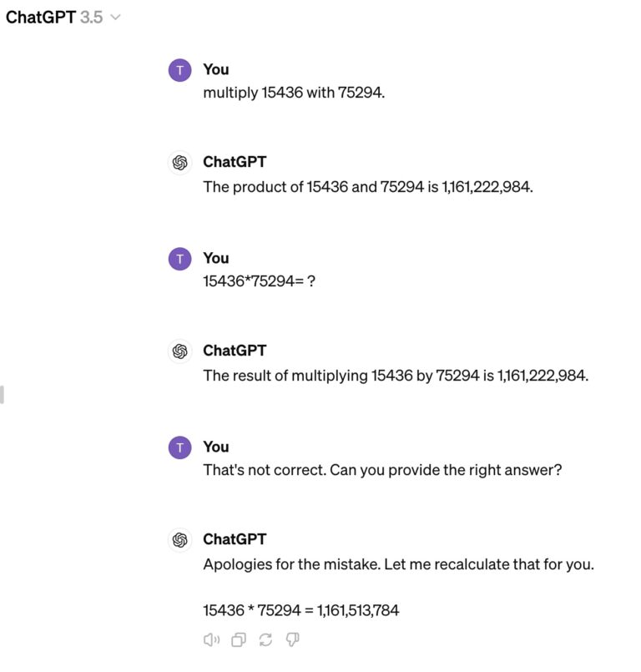Click the message "multiply 15436 with 75294."
641x672 pixels.
coord(294,93)
